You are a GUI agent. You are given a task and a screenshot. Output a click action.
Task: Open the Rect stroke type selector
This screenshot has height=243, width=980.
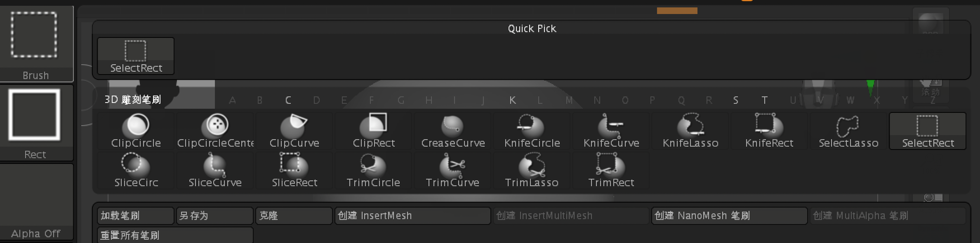[x=36, y=123]
